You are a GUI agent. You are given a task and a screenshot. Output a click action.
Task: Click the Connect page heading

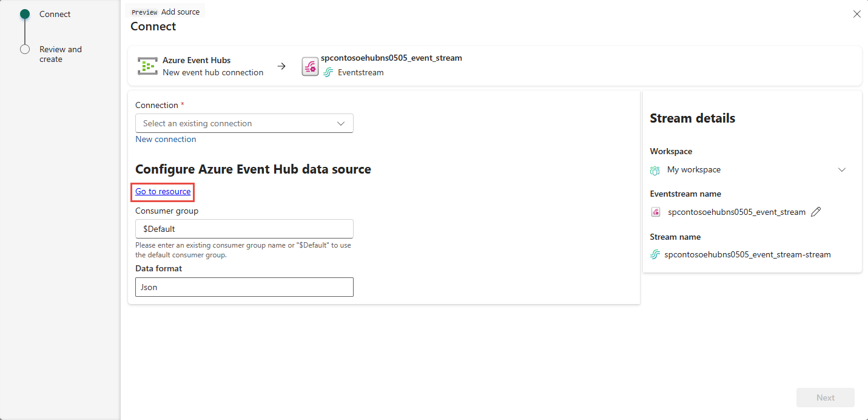point(153,26)
